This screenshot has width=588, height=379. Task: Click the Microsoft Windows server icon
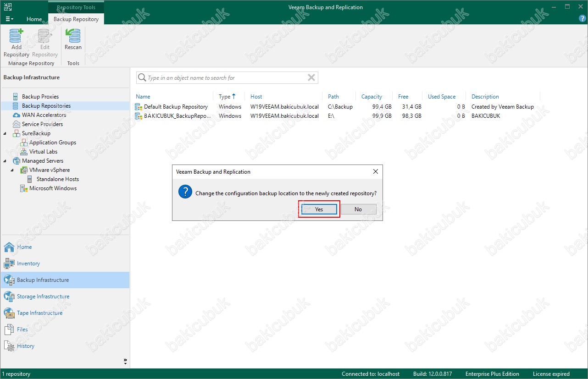pos(24,188)
